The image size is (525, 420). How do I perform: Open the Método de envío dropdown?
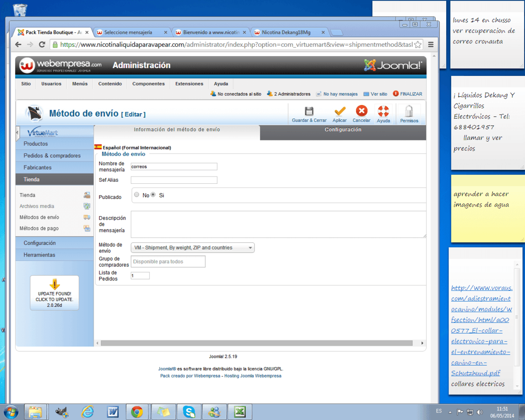point(192,248)
